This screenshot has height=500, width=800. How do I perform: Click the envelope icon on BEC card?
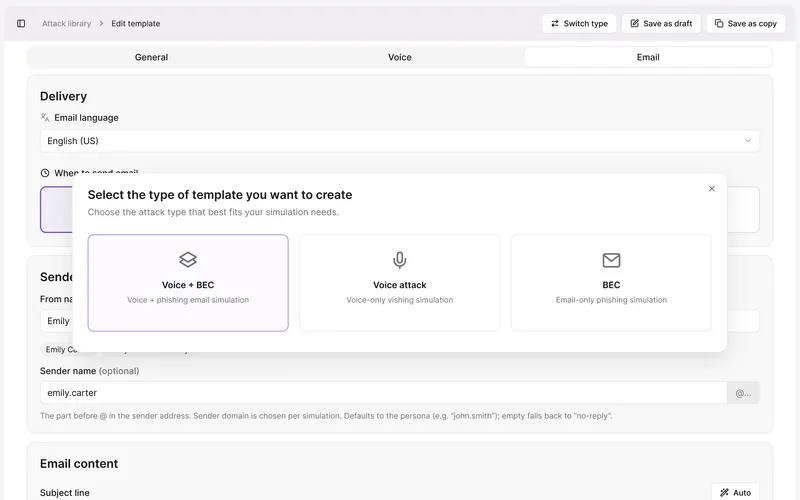coord(611,260)
